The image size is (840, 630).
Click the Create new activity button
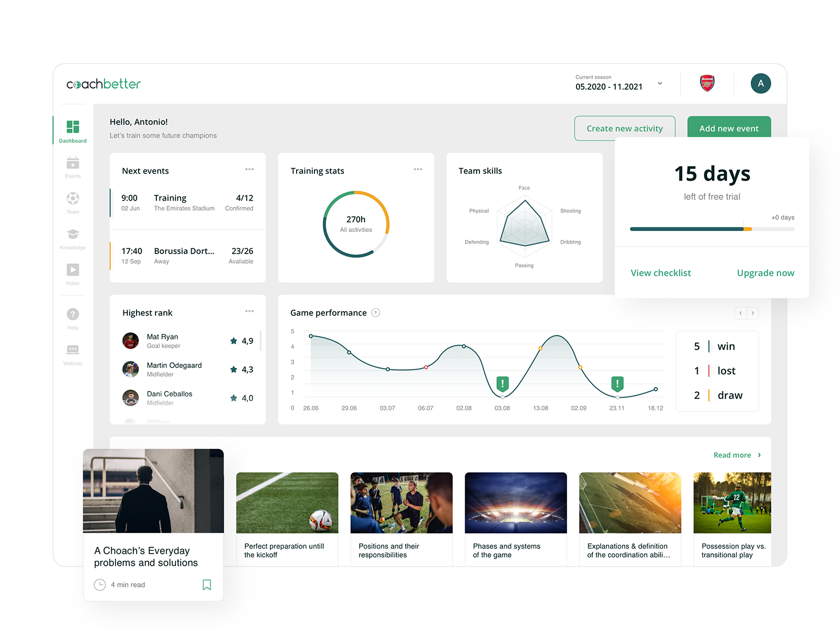pos(625,128)
